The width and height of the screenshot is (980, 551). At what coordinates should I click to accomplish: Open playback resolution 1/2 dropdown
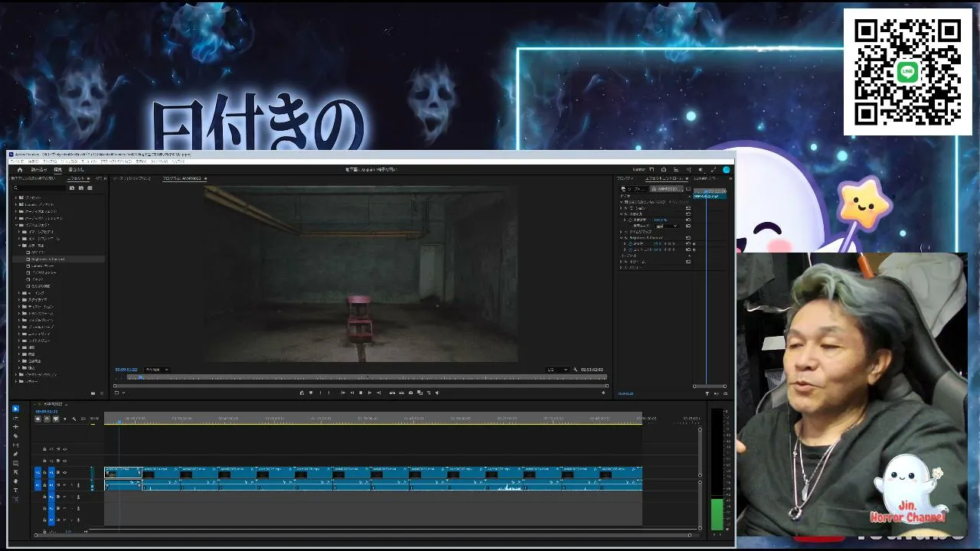(557, 370)
